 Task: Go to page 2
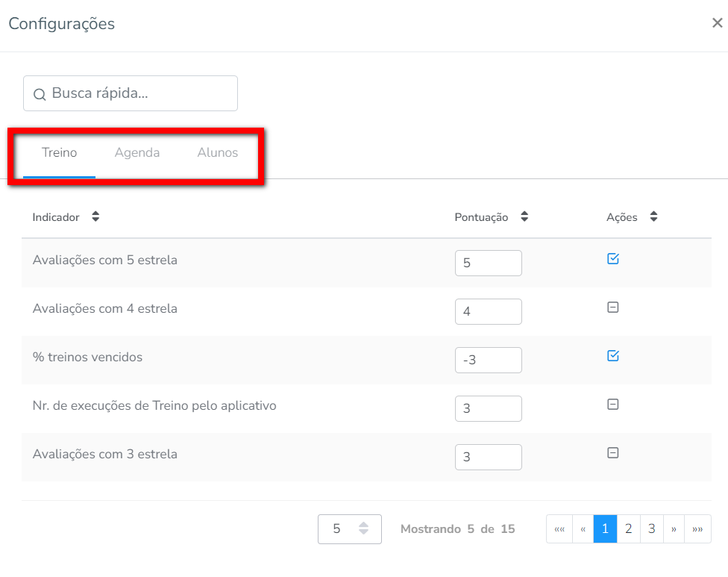[x=628, y=528]
